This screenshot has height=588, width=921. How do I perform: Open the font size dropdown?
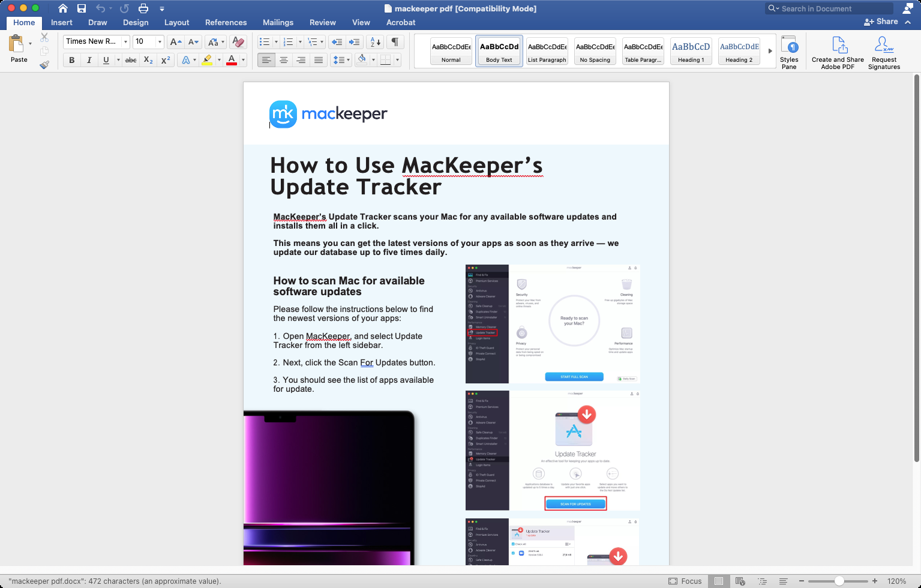[160, 41]
